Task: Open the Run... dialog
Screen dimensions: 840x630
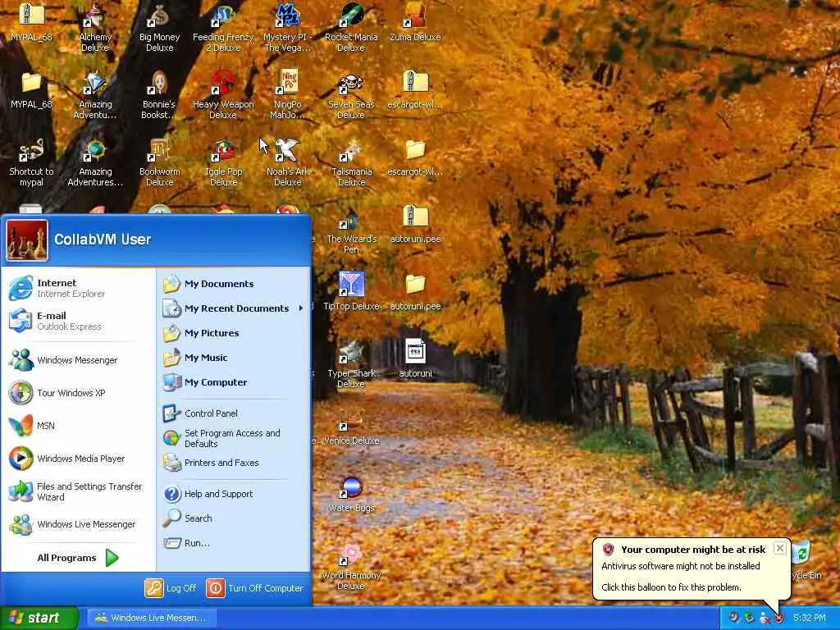Action: pyautogui.click(x=234, y=543)
